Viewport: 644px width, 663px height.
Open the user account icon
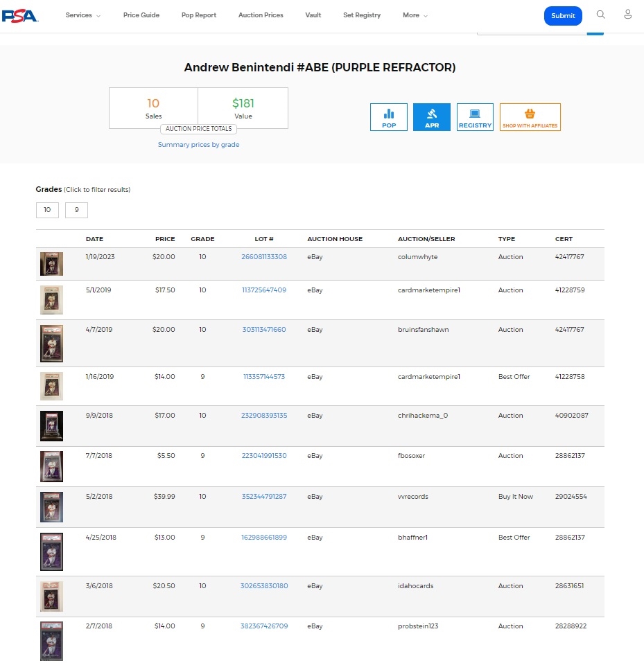pyautogui.click(x=628, y=15)
